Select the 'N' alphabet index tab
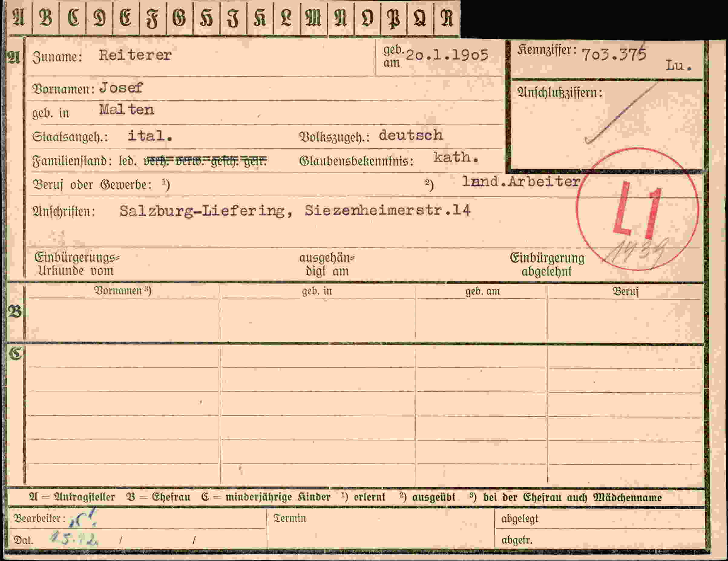Viewport: 728px width, 561px height. click(341, 17)
